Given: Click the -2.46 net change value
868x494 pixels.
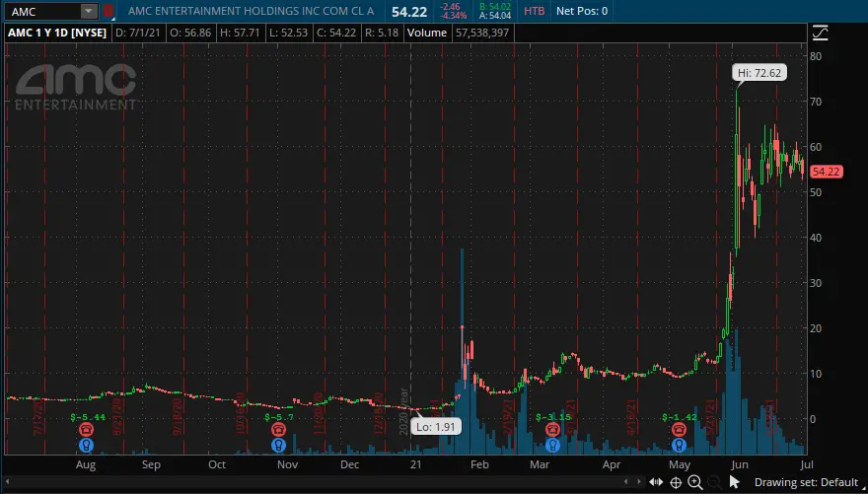Looking at the screenshot, I should coord(451,7).
